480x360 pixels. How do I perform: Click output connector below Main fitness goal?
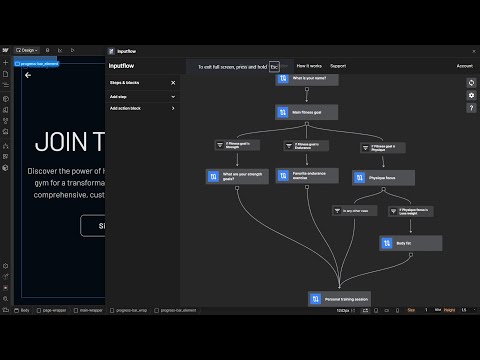tap(307, 124)
